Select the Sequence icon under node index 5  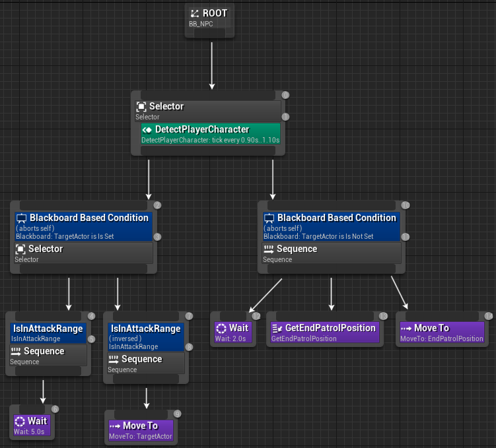16,351
